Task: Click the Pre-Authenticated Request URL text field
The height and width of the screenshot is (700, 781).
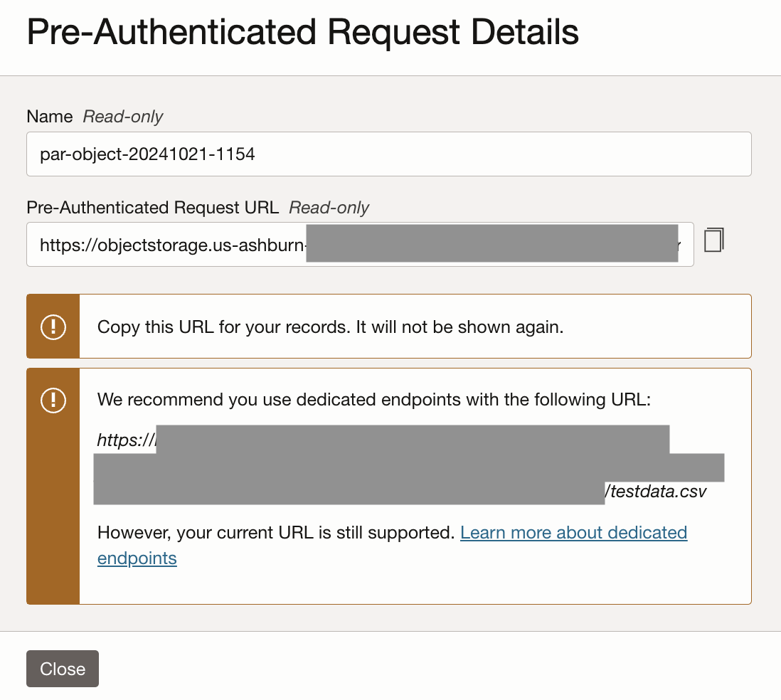Action: coord(171,245)
